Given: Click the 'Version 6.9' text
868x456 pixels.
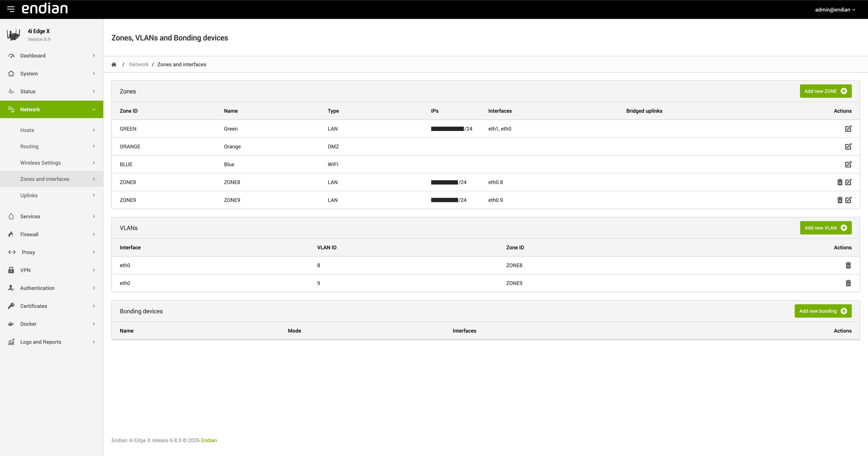Looking at the screenshot, I should coord(39,39).
